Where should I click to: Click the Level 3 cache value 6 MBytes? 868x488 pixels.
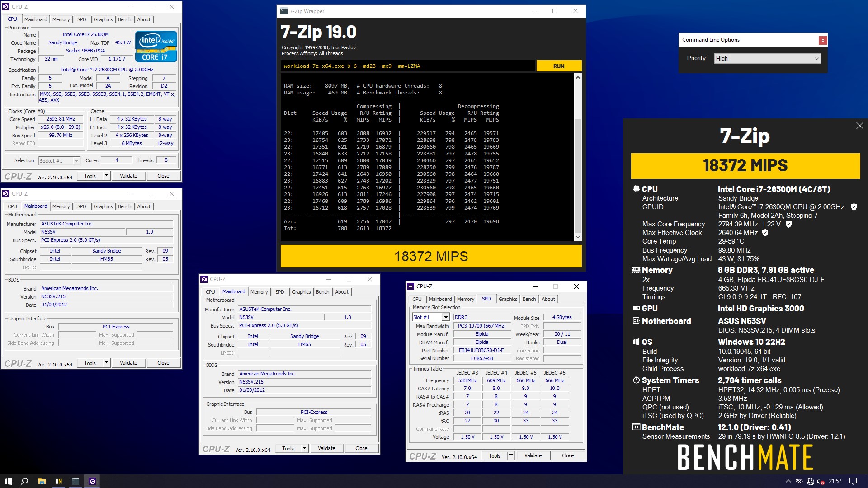(132, 143)
